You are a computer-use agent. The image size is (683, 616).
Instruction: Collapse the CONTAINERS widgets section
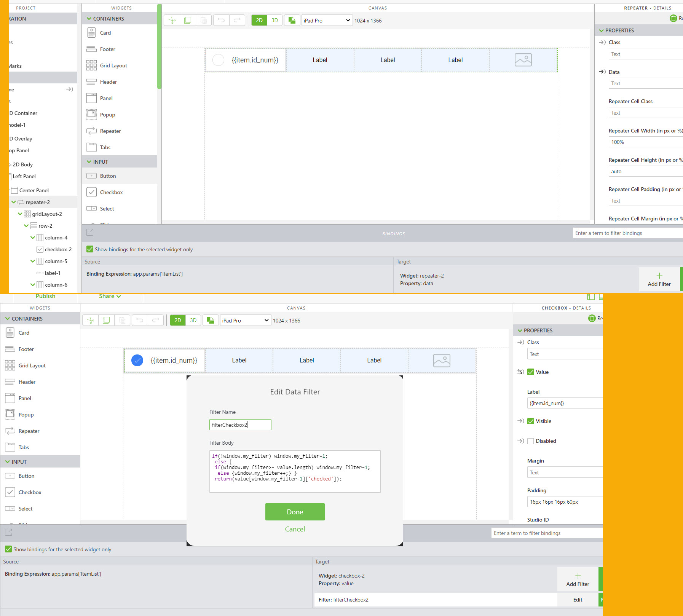click(x=89, y=18)
